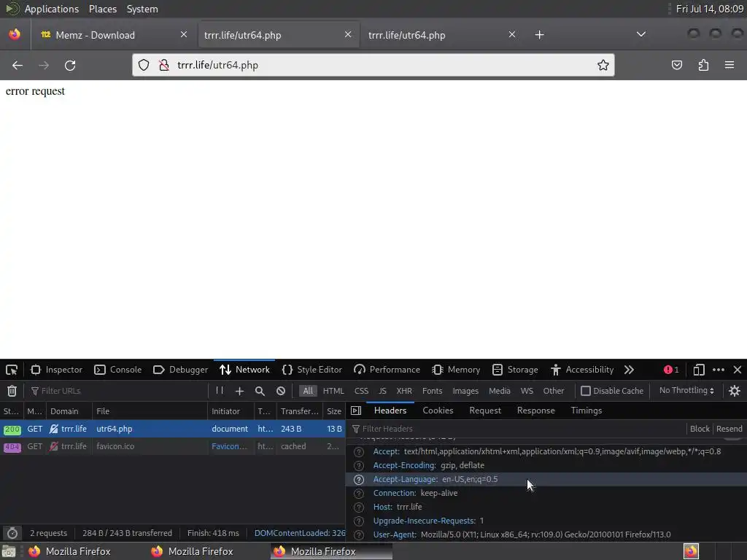Screen dimensions: 747x560
Task: Open the Places menu
Action: pyautogui.click(x=102, y=9)
